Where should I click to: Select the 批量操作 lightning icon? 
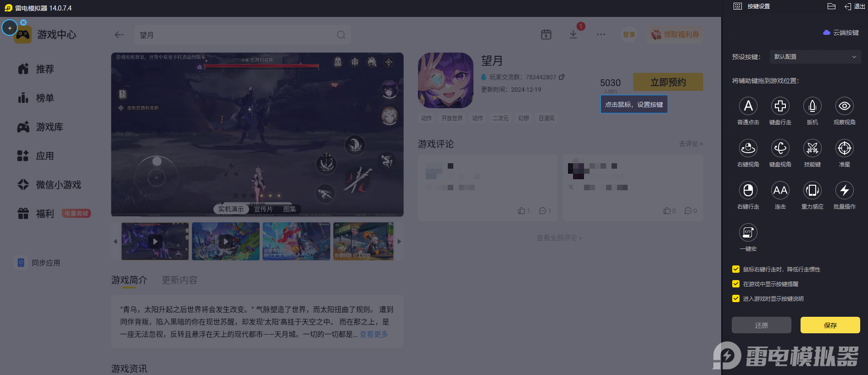click(845, 190)
